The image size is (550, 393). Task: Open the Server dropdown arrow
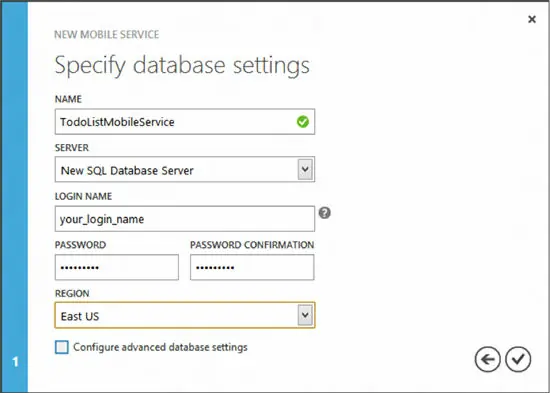coord(305,169)
